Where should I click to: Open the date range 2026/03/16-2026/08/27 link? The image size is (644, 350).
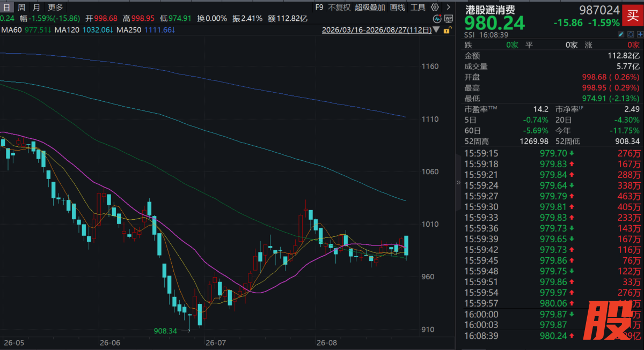377,31
